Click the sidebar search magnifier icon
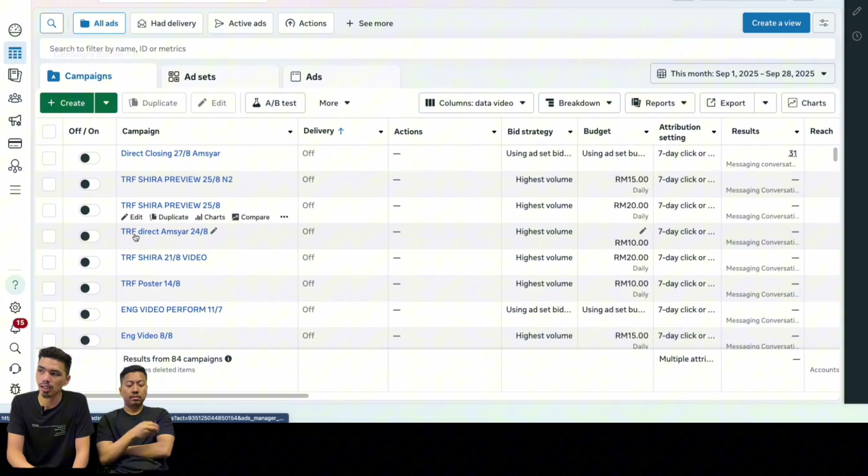The height and width of the screenshot is (476, 868). (15, 348)
